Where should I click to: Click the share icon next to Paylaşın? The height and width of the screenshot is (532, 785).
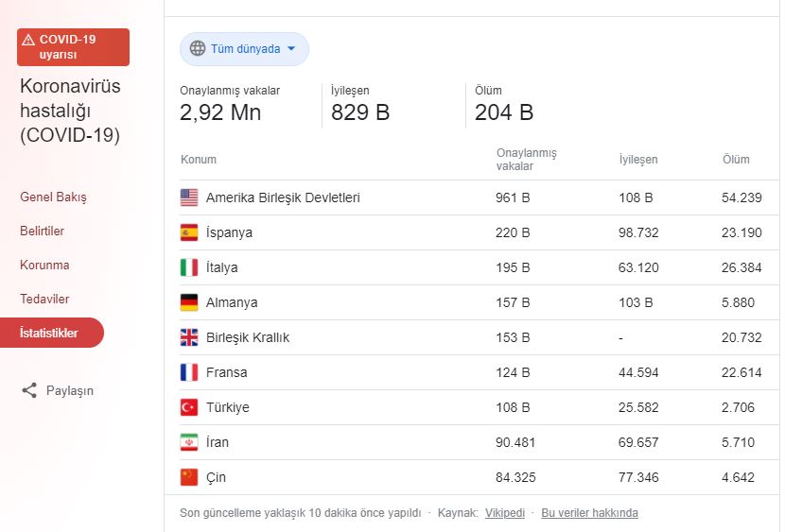coord(29,390)
